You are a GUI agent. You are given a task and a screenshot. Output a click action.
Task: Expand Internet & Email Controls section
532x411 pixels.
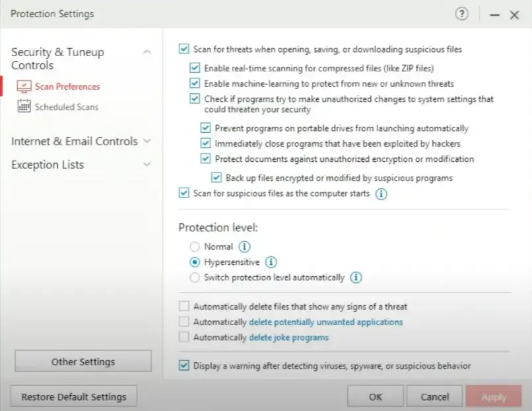[147, 141]
